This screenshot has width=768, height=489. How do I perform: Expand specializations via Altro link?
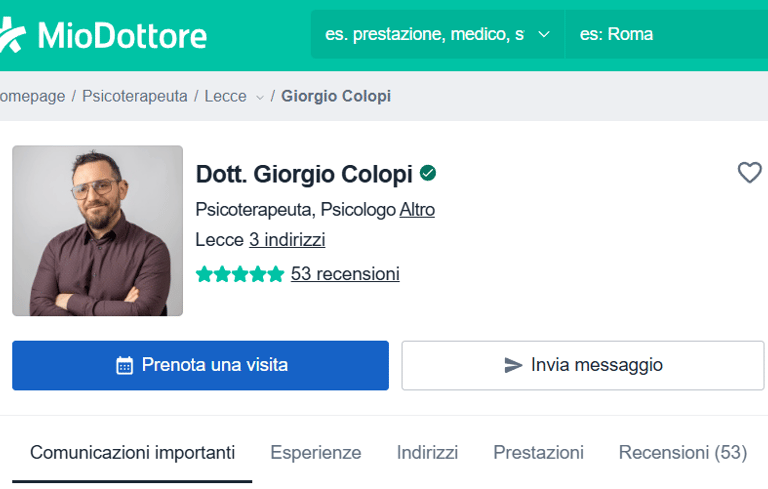(x=417, y=210)
